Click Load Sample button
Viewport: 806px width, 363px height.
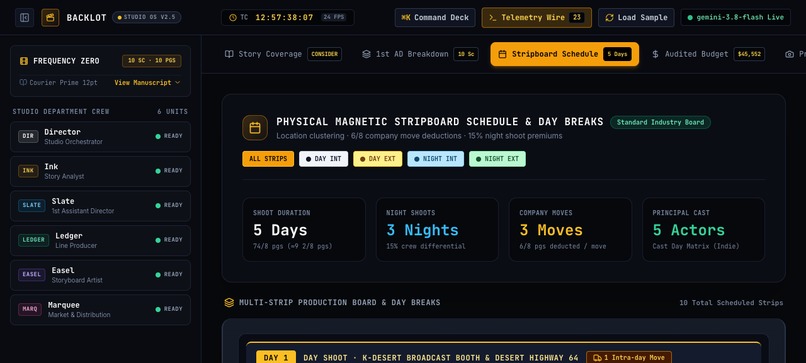[636, 17]
